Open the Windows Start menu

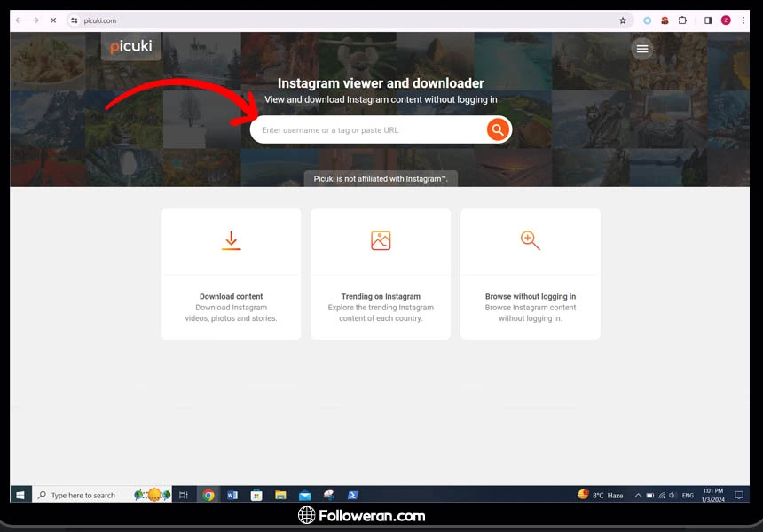point(20,495)
